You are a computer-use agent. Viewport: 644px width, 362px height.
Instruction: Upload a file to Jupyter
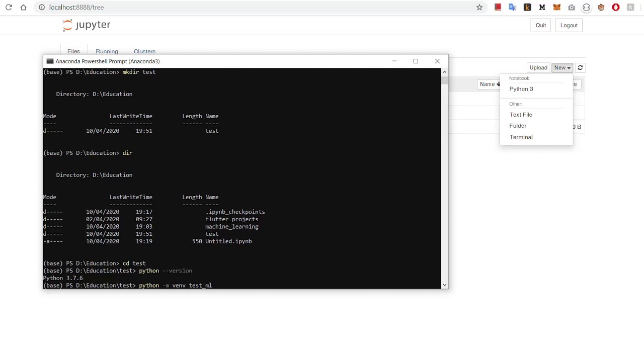[538, 68]
